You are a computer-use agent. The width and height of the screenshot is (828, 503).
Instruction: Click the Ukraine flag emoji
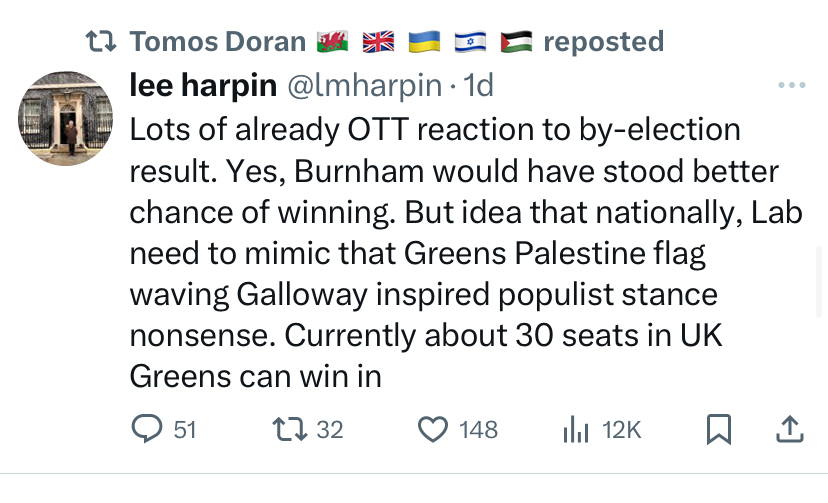[x=424, y=42]
